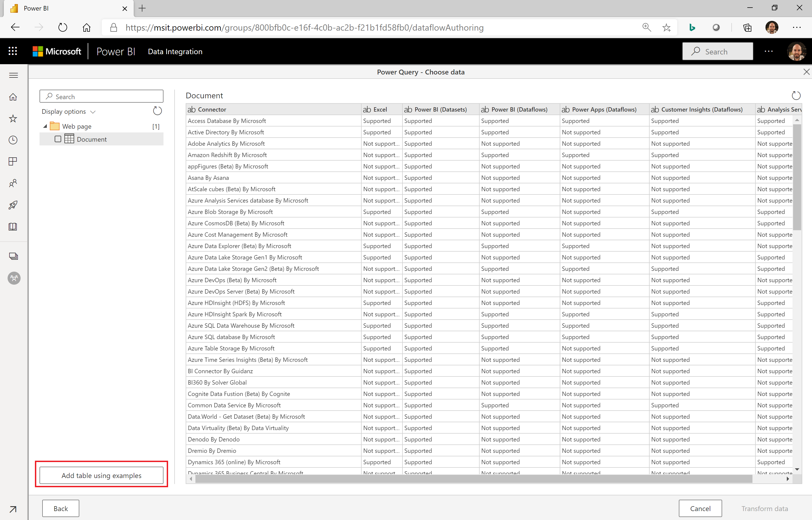Click the vertical scrollbar thumb in preview
The width and height of the screenshot is (812, 520).
797,177
